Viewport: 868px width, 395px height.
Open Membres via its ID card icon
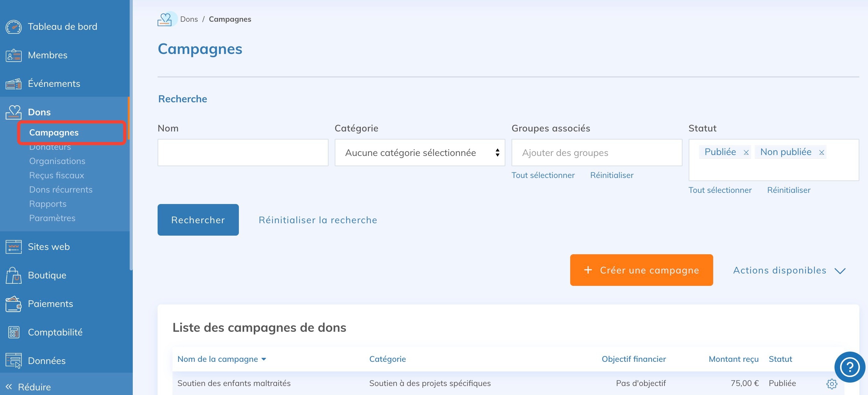[13, 55]
